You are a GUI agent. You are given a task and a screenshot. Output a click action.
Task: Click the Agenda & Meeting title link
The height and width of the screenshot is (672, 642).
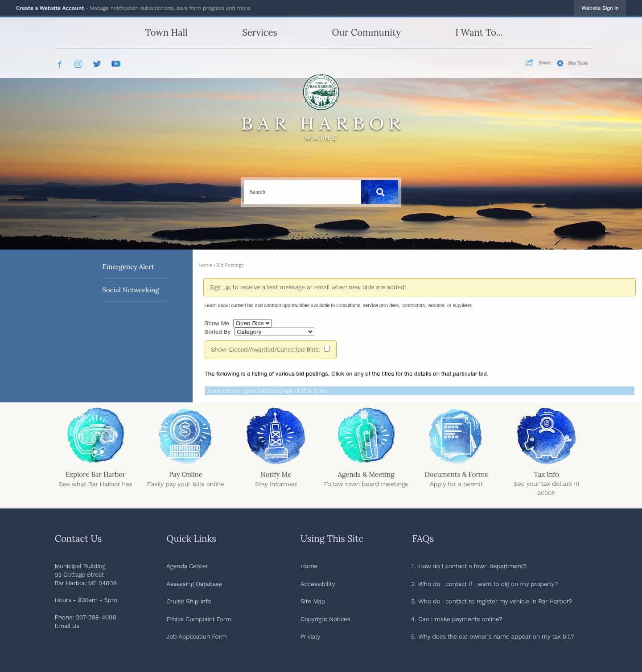[x=366, y=474]
